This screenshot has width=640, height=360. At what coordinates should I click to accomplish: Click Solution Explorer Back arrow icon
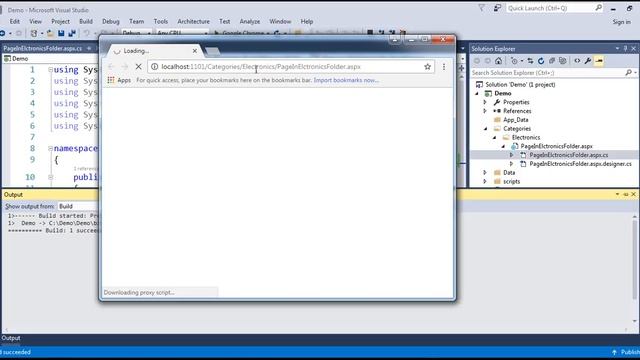click(x=476, y=61)
